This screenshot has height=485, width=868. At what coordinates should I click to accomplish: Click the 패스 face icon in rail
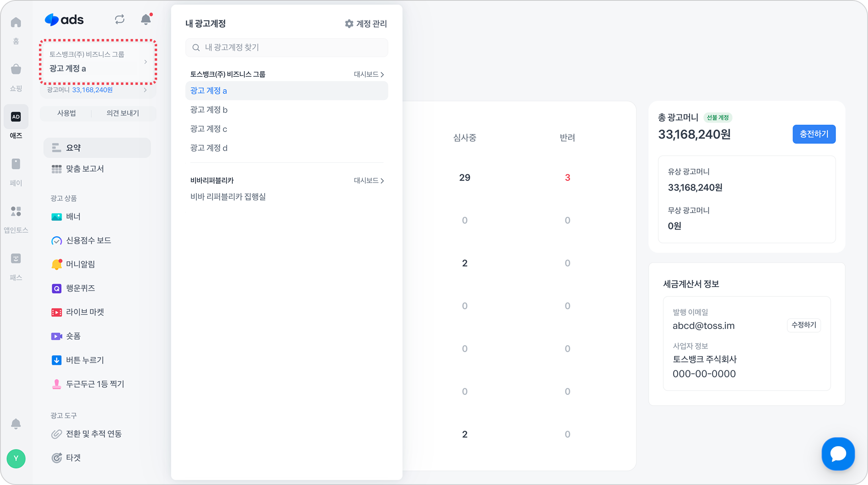[16, 259]
